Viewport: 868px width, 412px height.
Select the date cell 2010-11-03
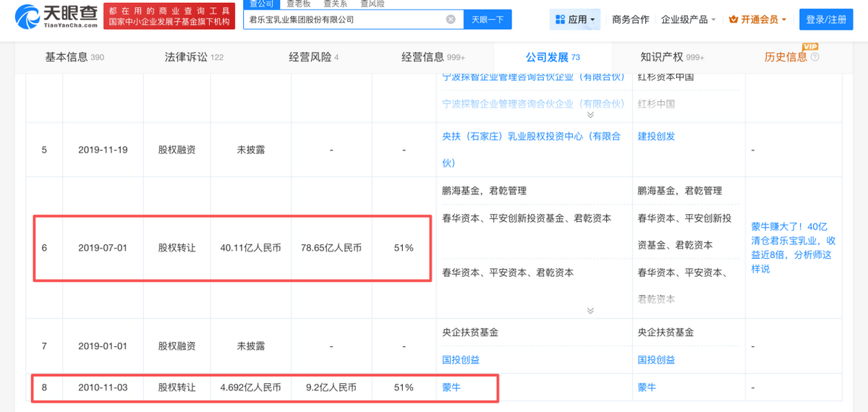[103, 387]
